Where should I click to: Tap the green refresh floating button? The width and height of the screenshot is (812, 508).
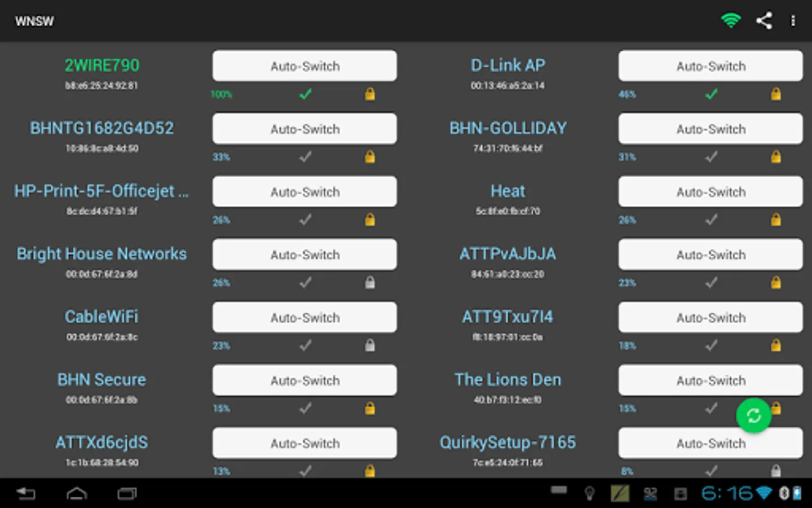754,416
